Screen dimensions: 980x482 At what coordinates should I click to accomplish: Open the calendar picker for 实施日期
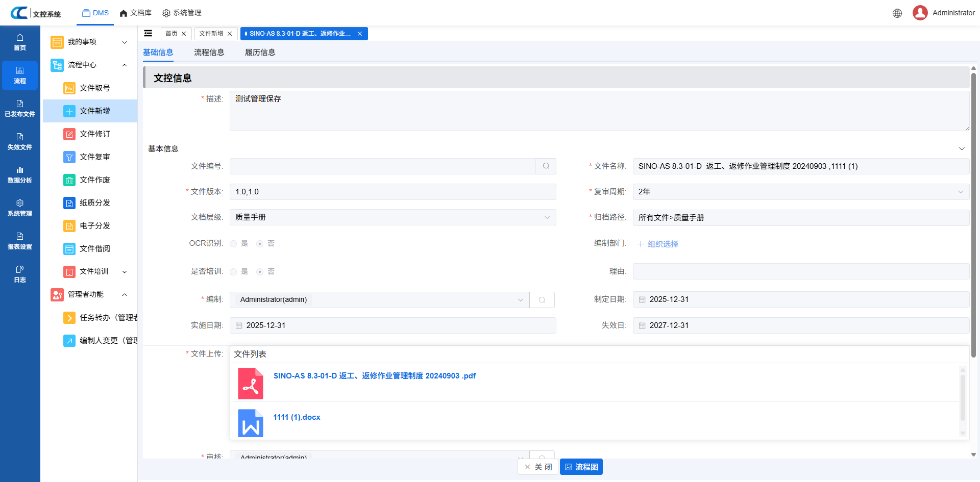[x=238, y=325]
